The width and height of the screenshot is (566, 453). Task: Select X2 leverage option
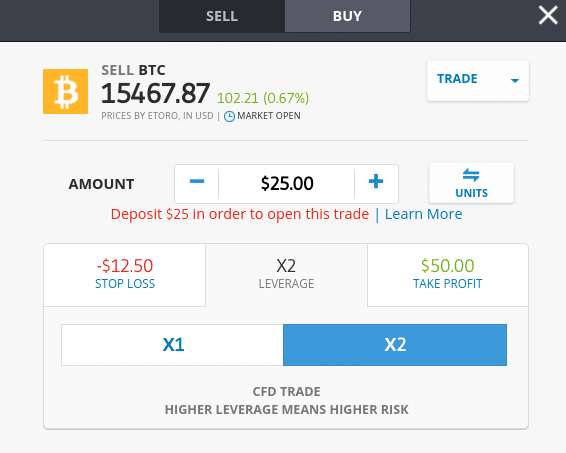pos(395,345)
